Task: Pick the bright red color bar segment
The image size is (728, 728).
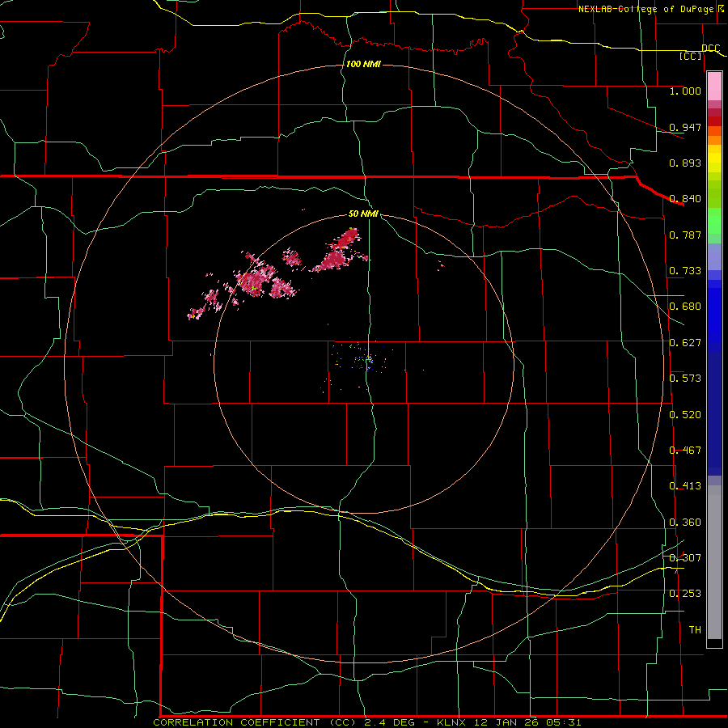Action: [714, 121]
